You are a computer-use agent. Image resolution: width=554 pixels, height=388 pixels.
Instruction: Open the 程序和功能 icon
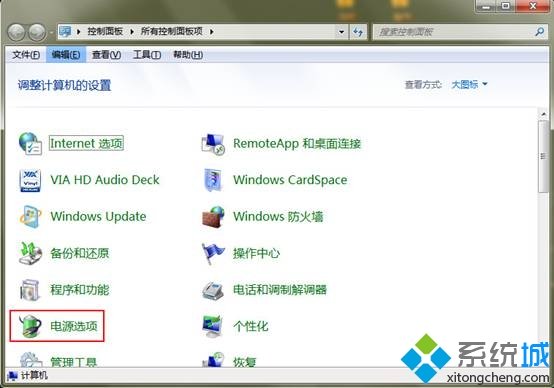click(30, 290)
